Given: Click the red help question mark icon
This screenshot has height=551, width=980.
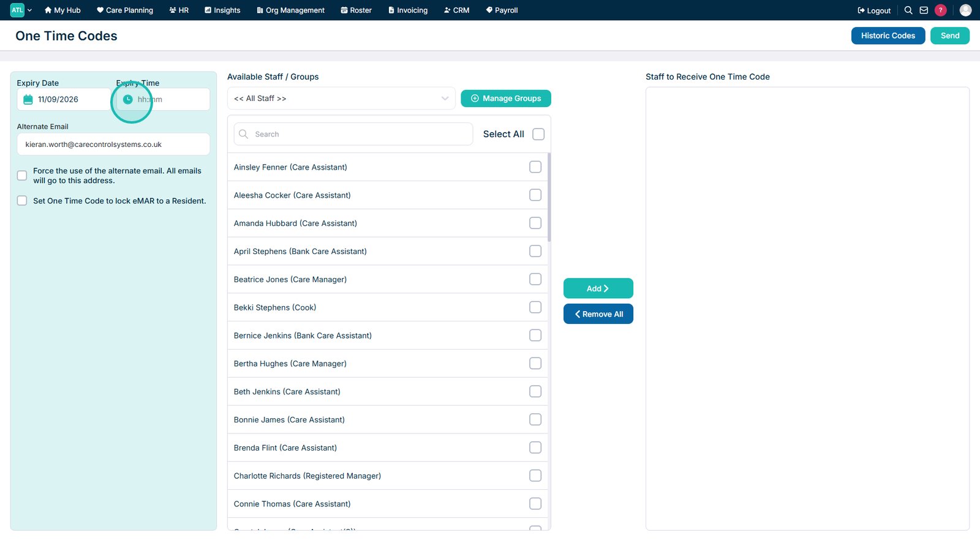Looking at the screenshot, I should coord(941,10).
